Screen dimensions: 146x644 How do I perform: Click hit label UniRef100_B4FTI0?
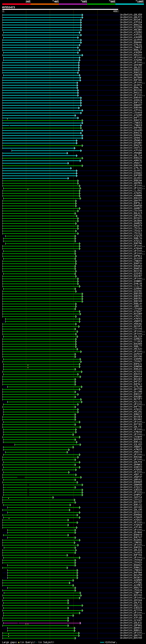point(131,118)
